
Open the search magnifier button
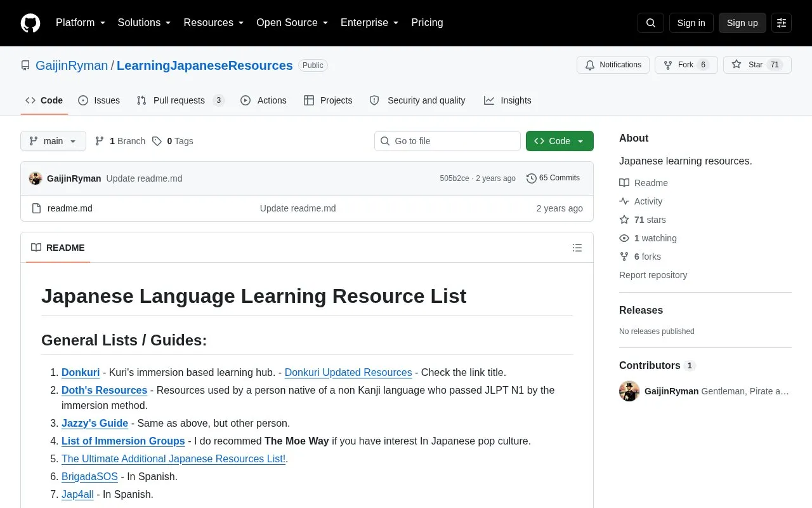[651, 23]
